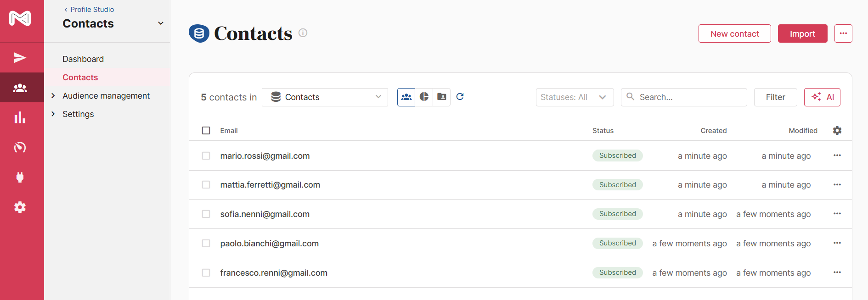Switch to the contact folder view icon
868x300 pixels.
coord(441,97)
